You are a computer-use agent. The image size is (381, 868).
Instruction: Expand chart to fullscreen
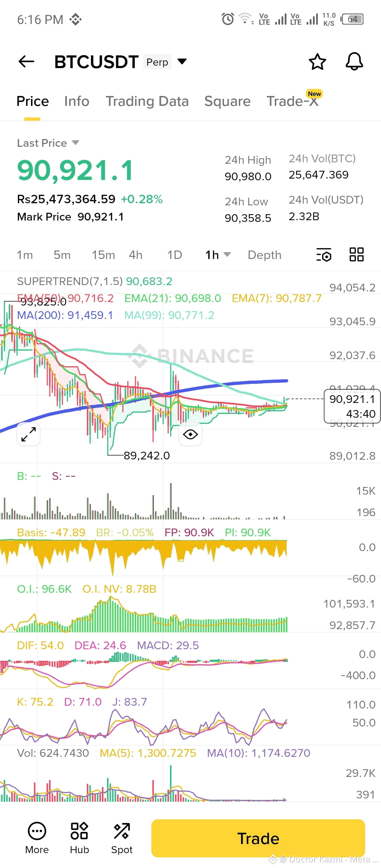29,434
